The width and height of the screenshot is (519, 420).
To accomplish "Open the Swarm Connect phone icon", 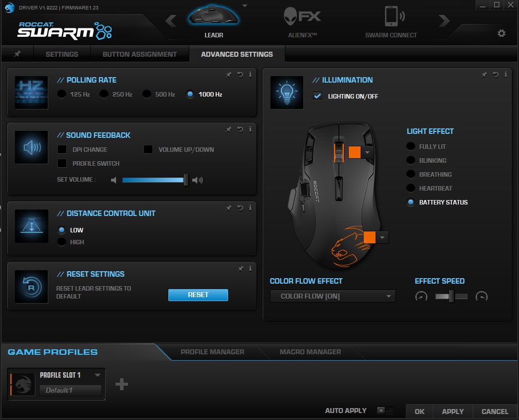I will [x=394, y=16].
